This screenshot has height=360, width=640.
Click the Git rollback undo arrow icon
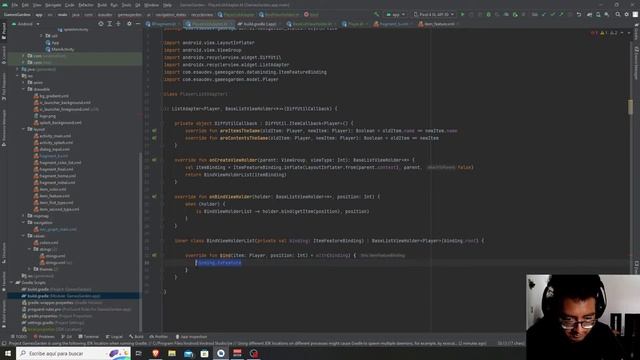pos(579,14)
